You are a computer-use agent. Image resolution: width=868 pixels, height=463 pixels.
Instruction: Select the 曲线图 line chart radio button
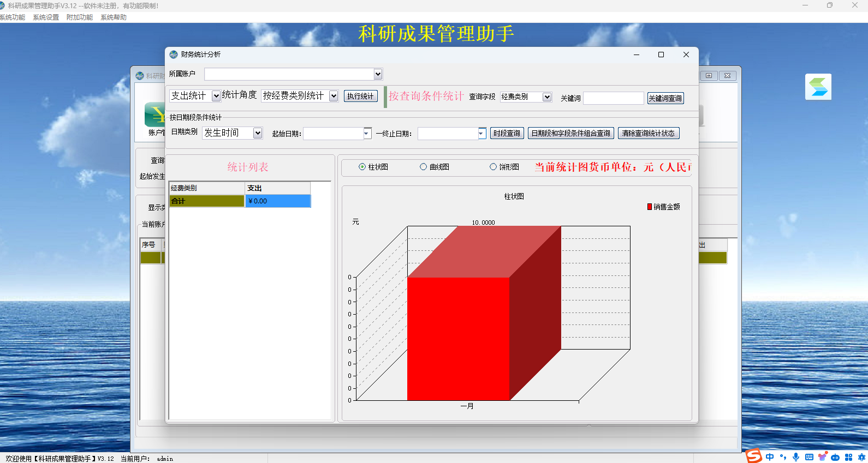423,167
